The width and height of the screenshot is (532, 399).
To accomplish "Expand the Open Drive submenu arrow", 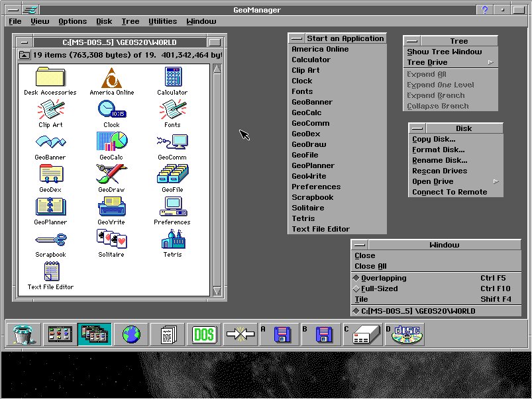I will (x=496, y=181).
